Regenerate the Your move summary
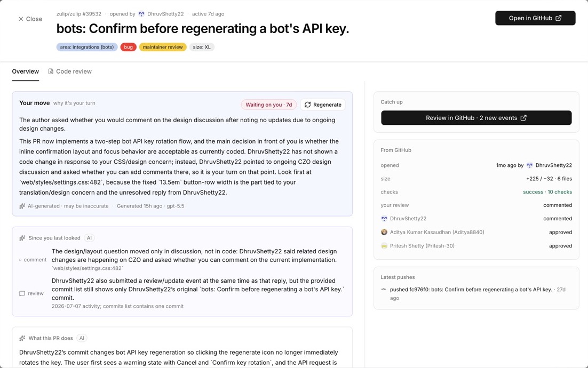Screen dimensions: 588x368 323,105
